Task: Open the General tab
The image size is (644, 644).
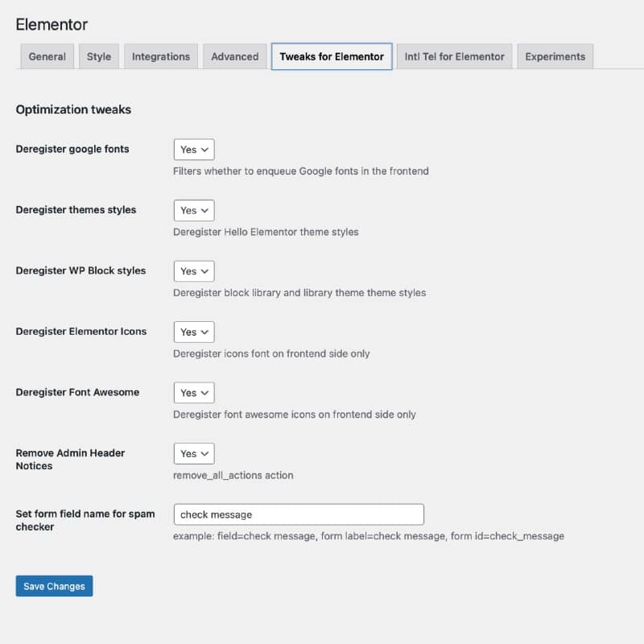Action: (x=47, y=56)
